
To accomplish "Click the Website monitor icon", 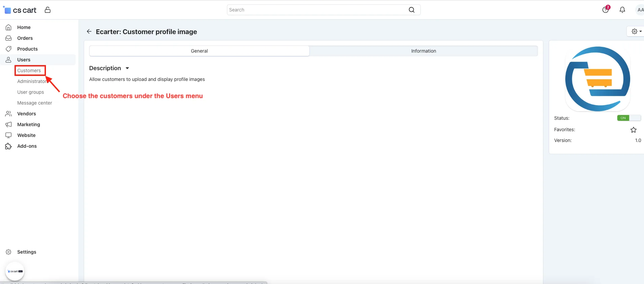I will [8, 135].
